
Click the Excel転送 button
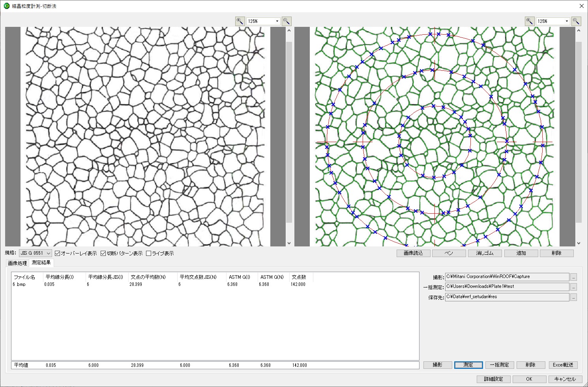(x=563, y=365)
